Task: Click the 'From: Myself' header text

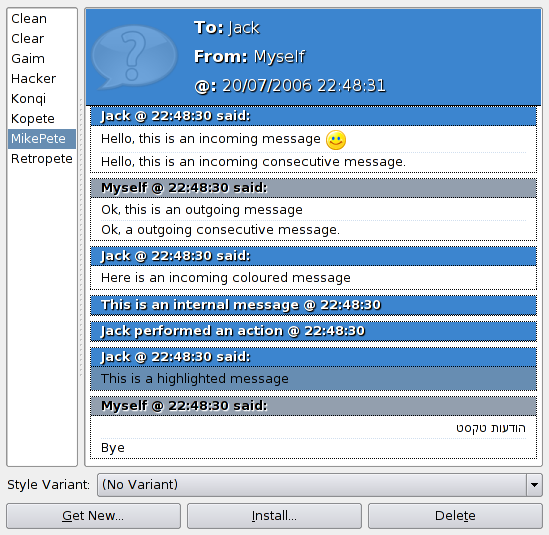Action: pyautogui.click(x=250, y=57)
